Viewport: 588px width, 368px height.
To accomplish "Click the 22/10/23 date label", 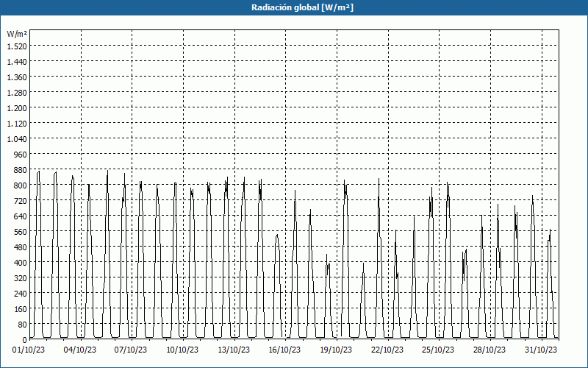I will [x=387, y=350].
